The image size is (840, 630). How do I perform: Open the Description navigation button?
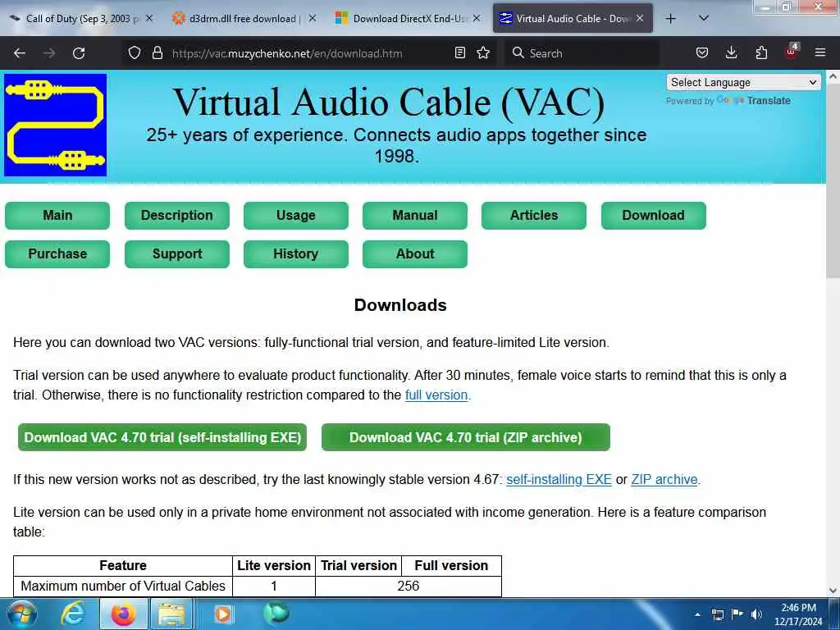click(177, 216)
